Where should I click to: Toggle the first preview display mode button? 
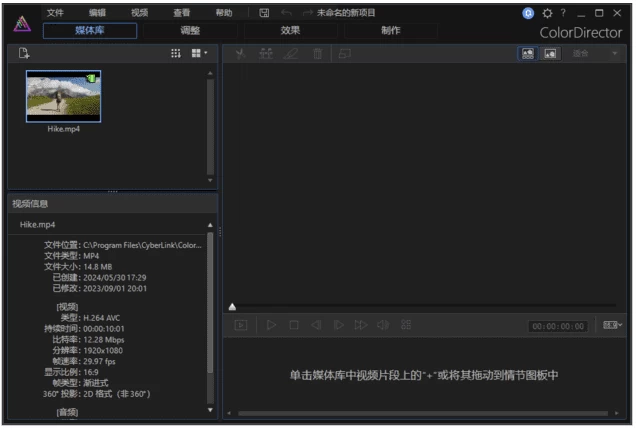[528, 54]
